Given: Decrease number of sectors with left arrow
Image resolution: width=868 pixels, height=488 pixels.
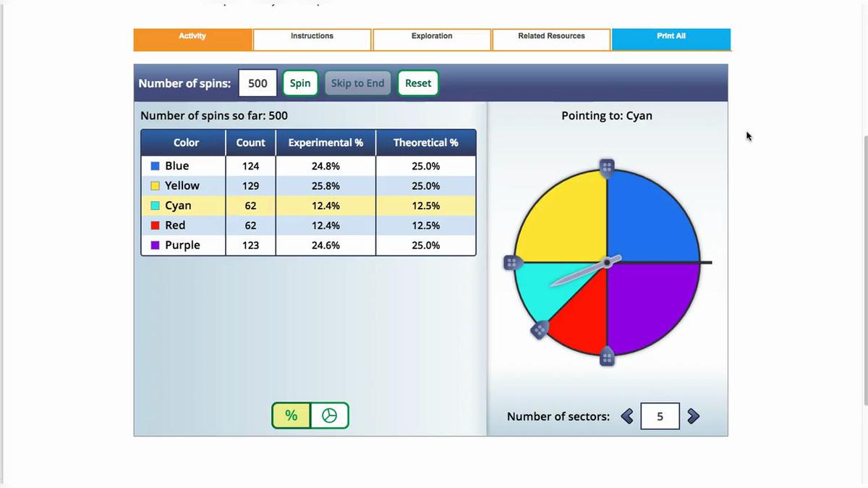Looking at the screenshot, I should [x=627, y=416].
